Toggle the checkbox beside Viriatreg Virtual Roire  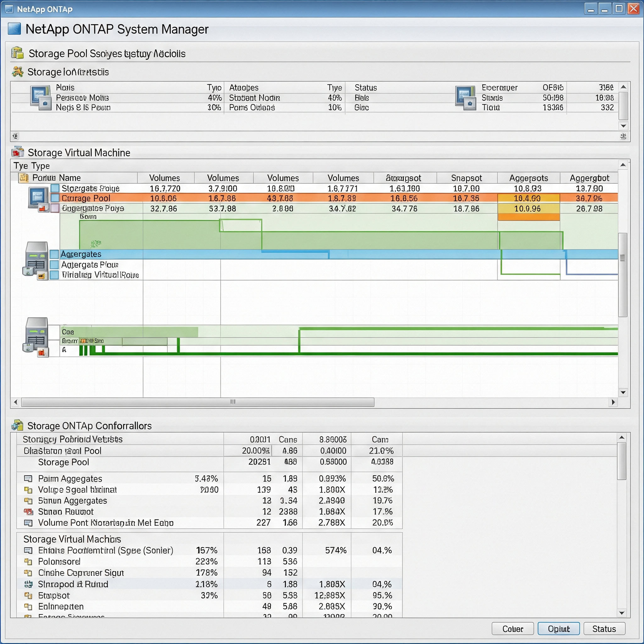tap(54, 275)
